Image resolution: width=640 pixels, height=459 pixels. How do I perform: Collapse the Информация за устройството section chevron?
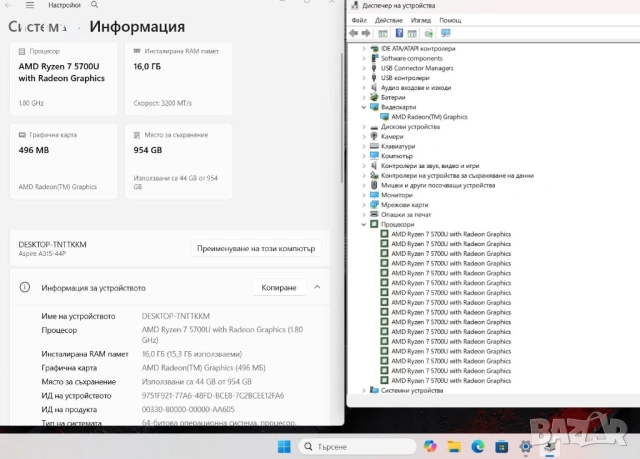click(x=317, y=287)
